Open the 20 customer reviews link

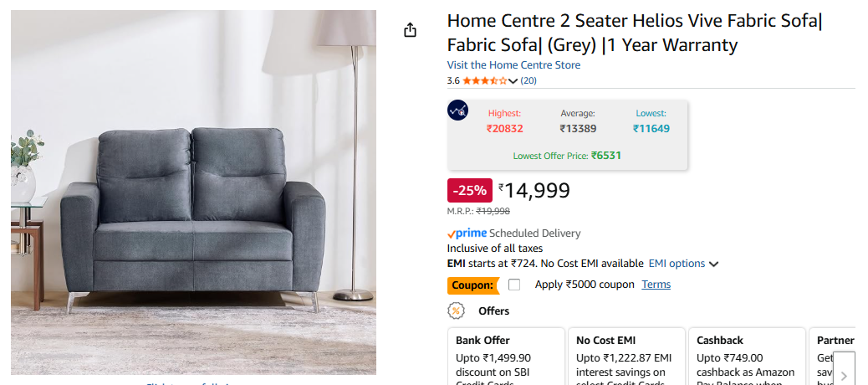[x=528, y=81]
